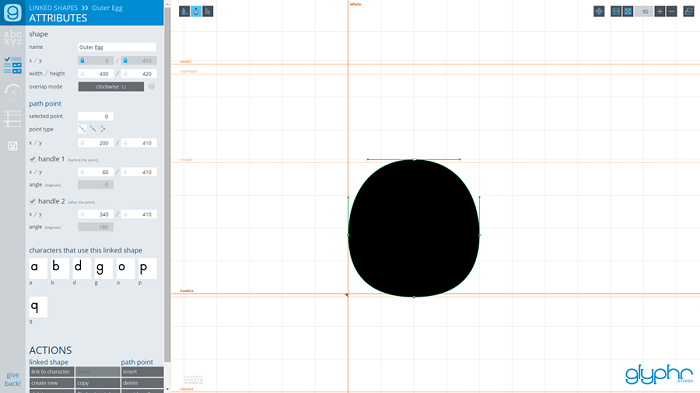Viewport: 700px width, 393px height.
Task: Click the top path point of shape
Action: click(414, 159)
